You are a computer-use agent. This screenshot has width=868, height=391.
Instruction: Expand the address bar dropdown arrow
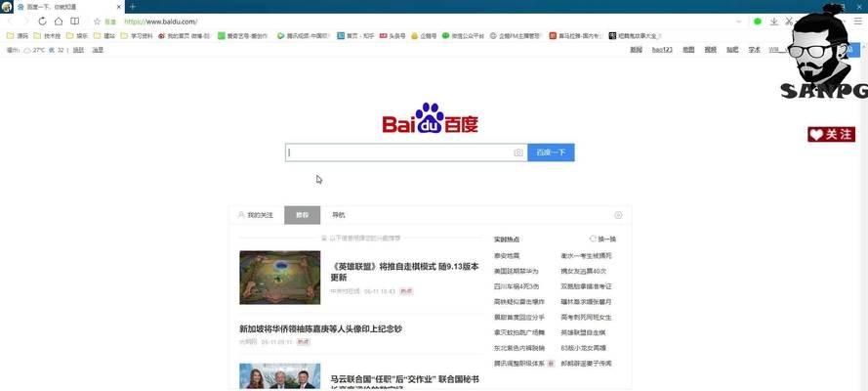click(x=738, y=22)
